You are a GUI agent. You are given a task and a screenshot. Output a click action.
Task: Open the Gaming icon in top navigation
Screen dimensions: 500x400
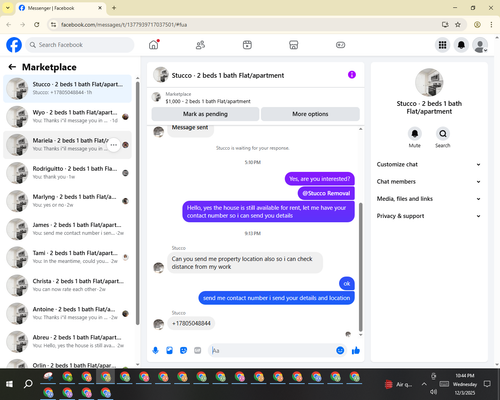[340, 45]
